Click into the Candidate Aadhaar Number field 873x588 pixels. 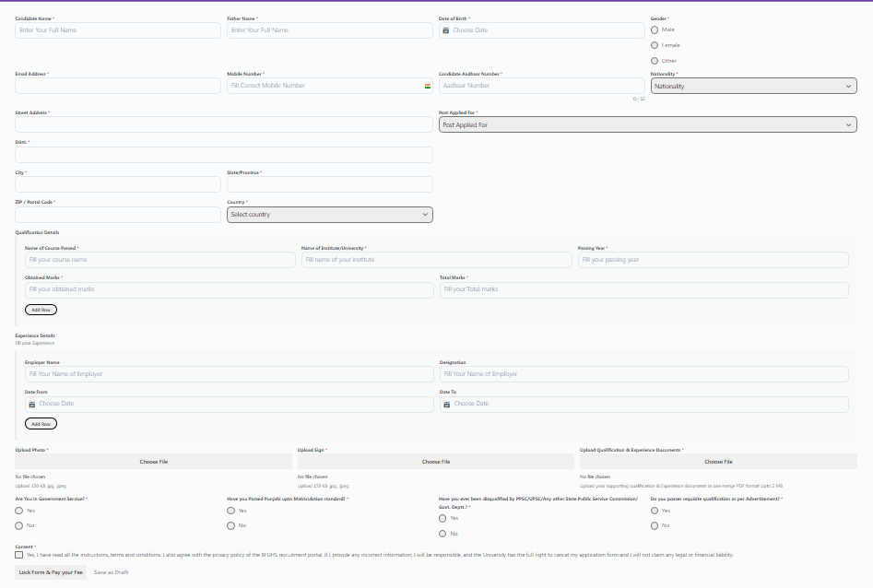[541, 86]
